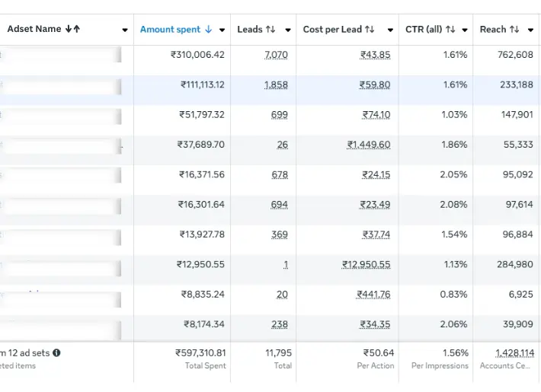Click the Reach column sort arrows
541x392 pixels.
[514, 30]
